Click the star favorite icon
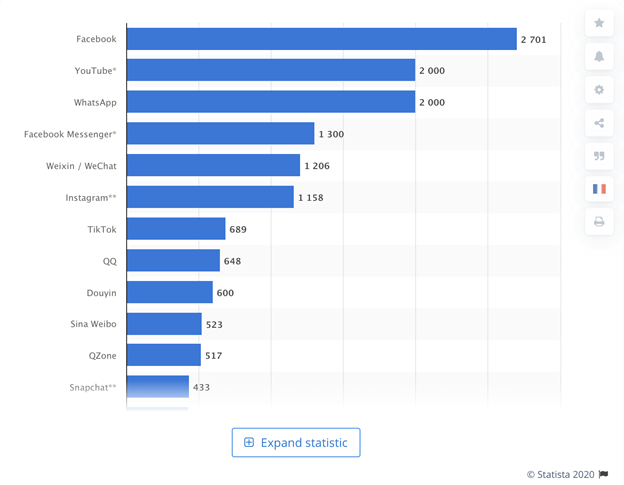 point(599,23)
